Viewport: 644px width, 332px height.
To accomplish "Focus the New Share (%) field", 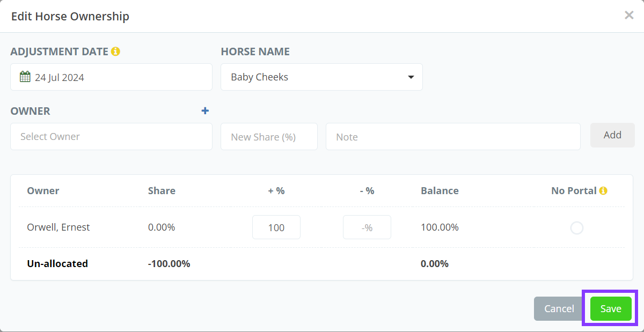I will pyautogui.click(x=269, y=137).
